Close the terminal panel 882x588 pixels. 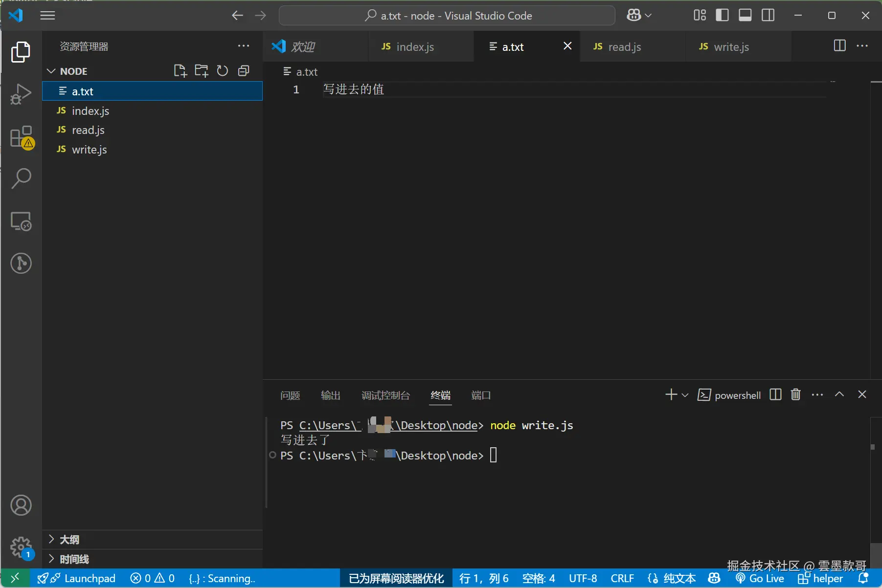click(x=862, y=394)
